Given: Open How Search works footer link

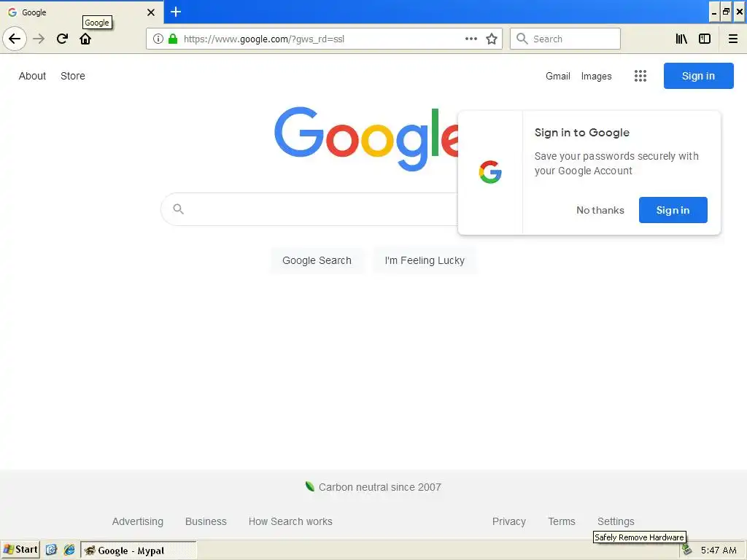Looking at the screenshot, I should pyautogui.click(x=290, y=521).
